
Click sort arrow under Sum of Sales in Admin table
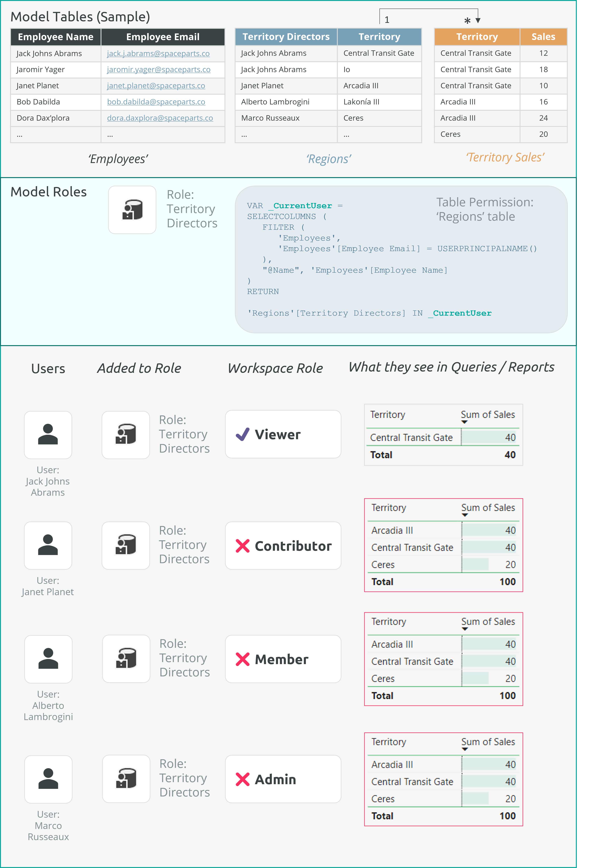[465, 750]
